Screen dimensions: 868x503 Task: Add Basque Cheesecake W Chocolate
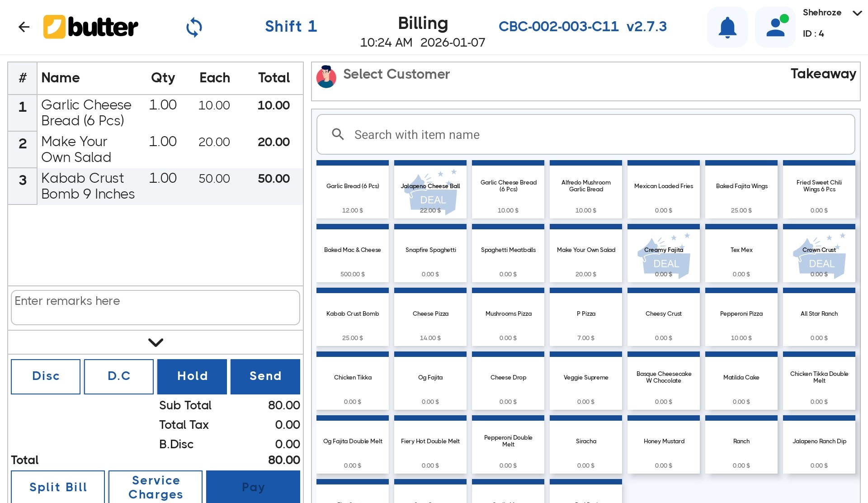pos(664,381)
